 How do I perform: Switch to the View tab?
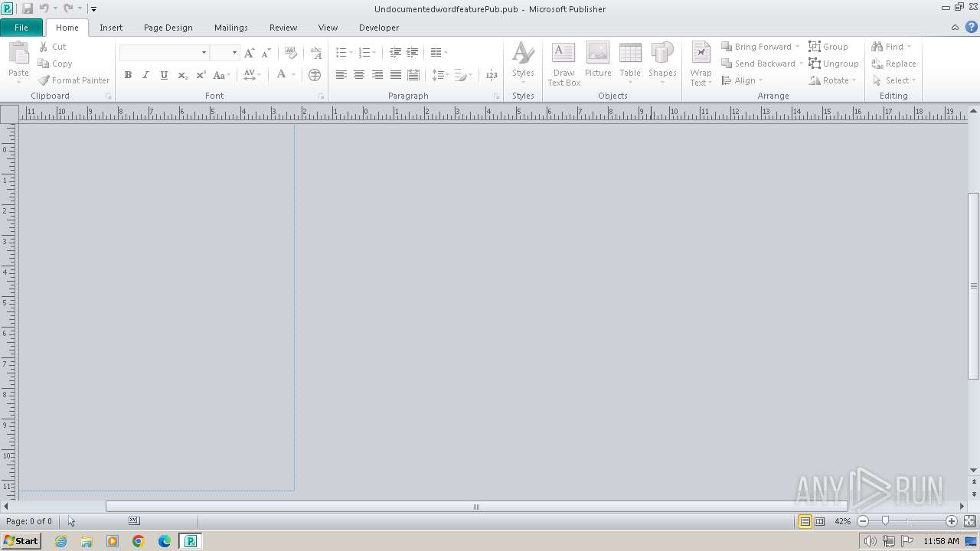pyautogui.click(x=328, y=28)
